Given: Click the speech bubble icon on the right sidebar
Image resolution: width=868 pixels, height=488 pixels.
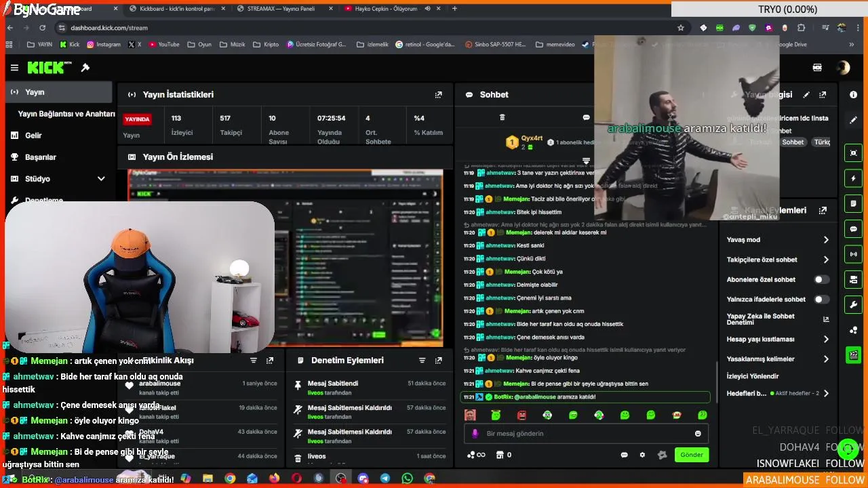Looking at the screenshot, I should point(853,229).
